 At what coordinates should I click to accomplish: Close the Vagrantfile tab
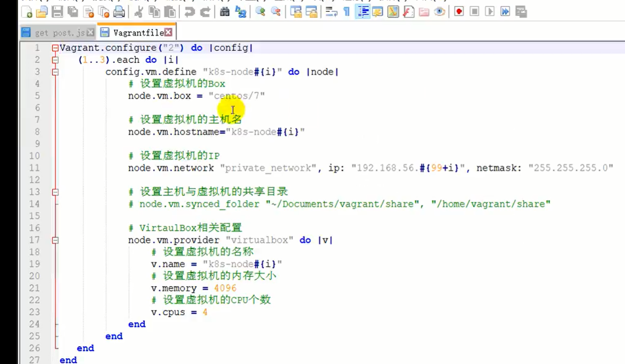click(168, 33)
